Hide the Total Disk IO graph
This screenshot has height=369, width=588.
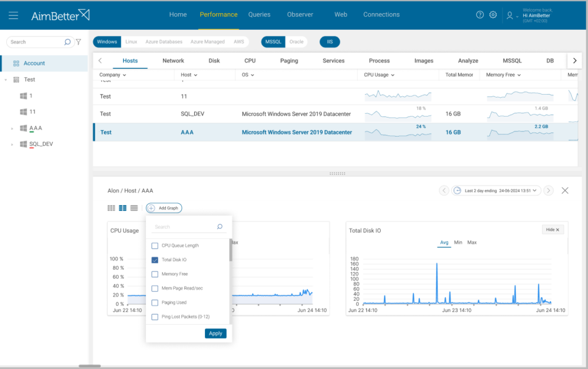[x=552, y=230]
